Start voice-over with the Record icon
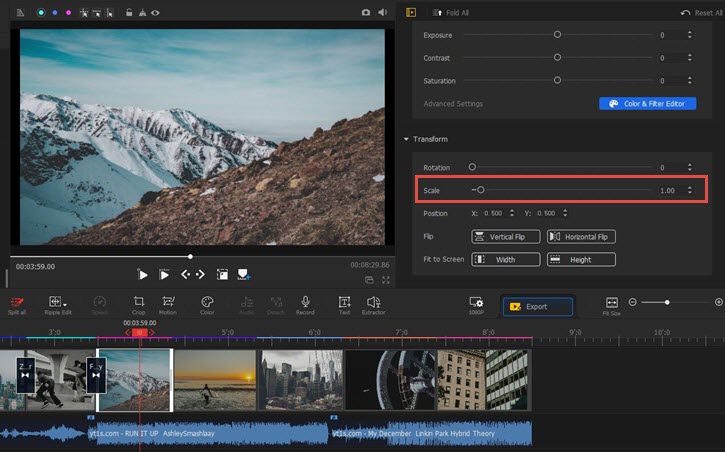725x452 pixels. coord(305,303)
